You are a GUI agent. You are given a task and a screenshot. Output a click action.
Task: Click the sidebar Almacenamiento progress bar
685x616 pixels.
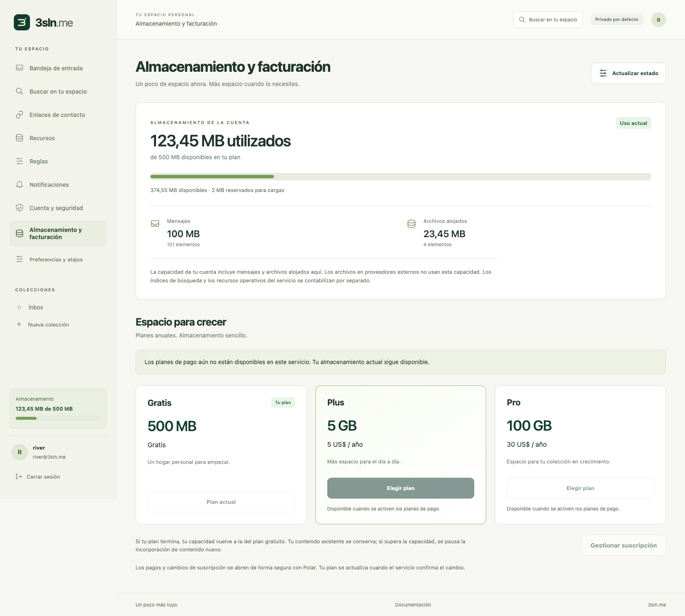(58, 418)
